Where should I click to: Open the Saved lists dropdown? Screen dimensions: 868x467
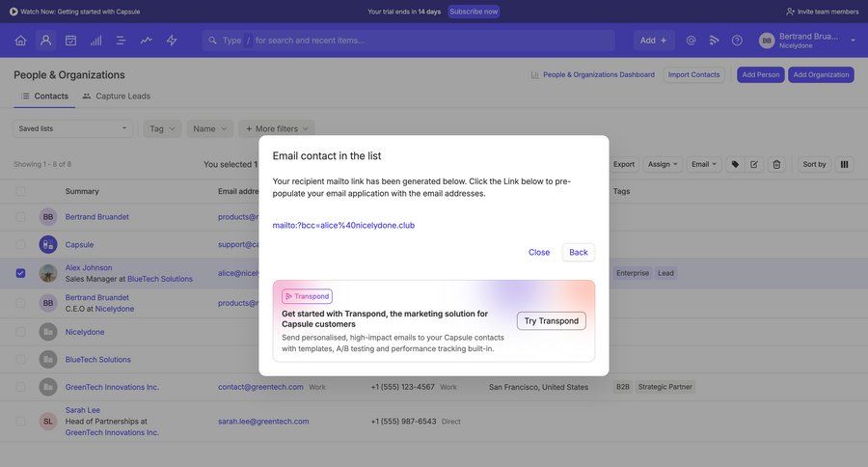click(72, 128)
